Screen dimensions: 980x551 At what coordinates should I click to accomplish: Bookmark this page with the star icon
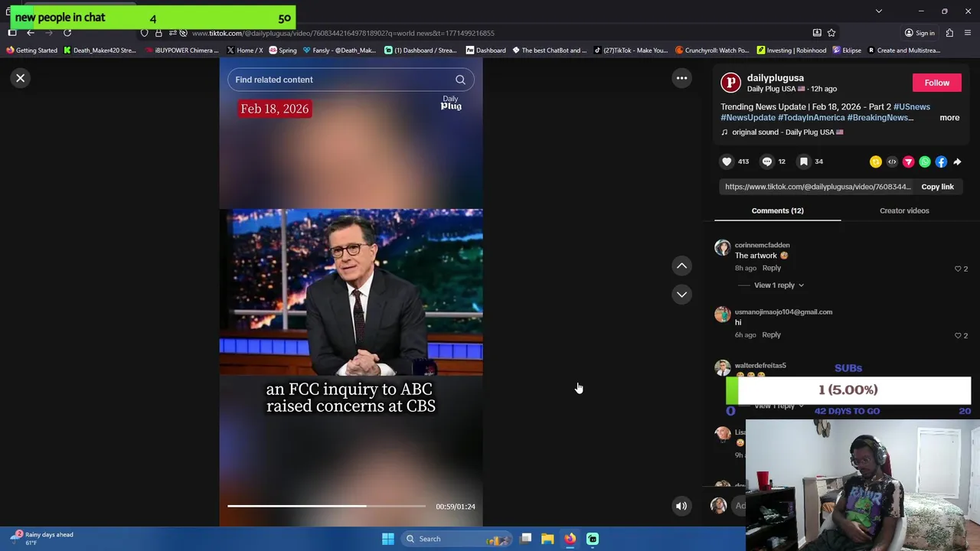(x=831, y=33)
